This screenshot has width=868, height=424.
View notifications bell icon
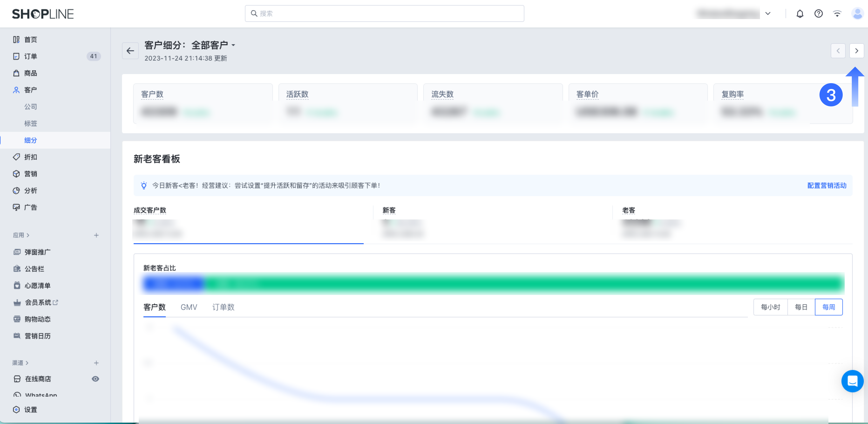(x=800, y=14)
